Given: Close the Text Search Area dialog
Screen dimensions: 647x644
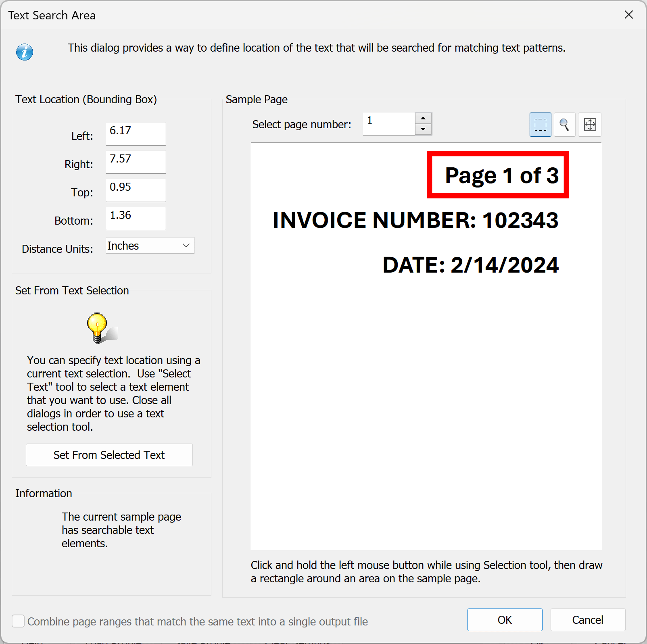Looking at the screenshot, I should [628, 15].
